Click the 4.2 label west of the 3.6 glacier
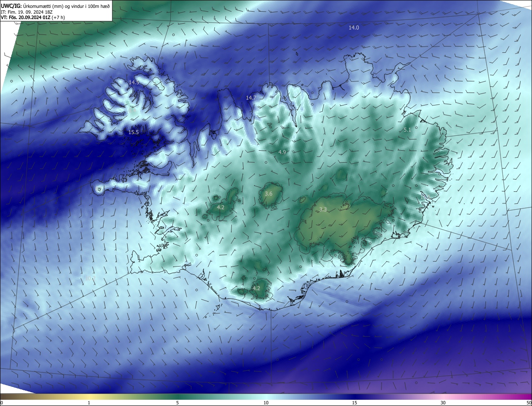This screenshot has width=532, height=406. pos(221,207)
